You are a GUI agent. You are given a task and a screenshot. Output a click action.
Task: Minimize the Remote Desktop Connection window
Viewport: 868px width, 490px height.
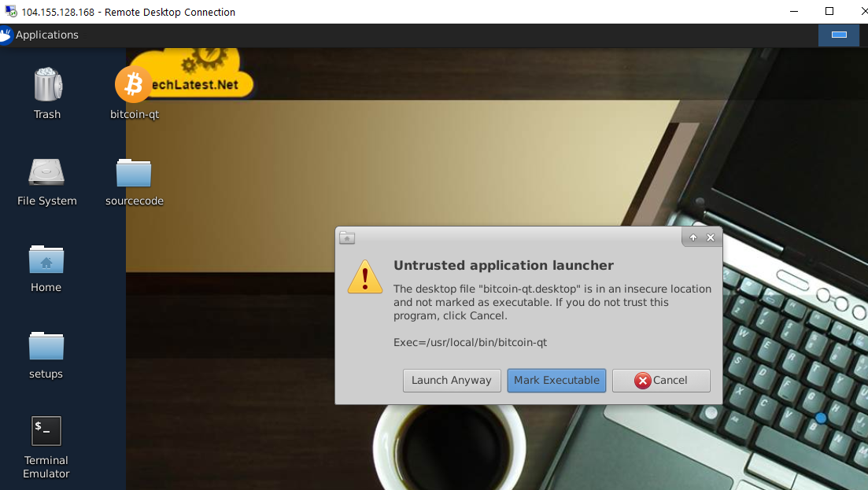tap(794, 12)
